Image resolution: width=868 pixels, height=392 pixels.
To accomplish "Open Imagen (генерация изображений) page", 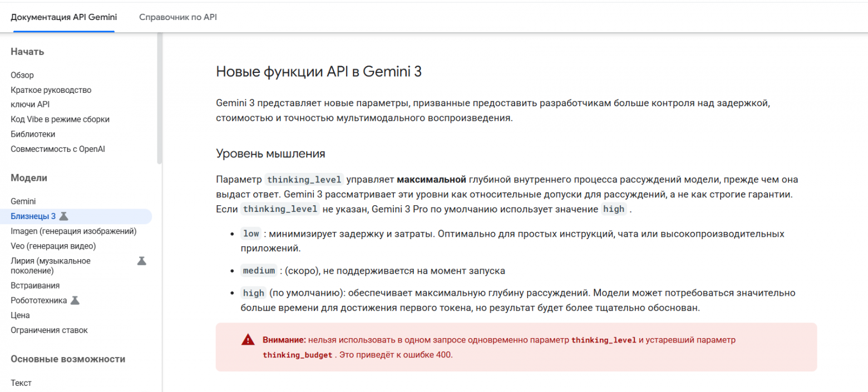I will pos(73,231).
